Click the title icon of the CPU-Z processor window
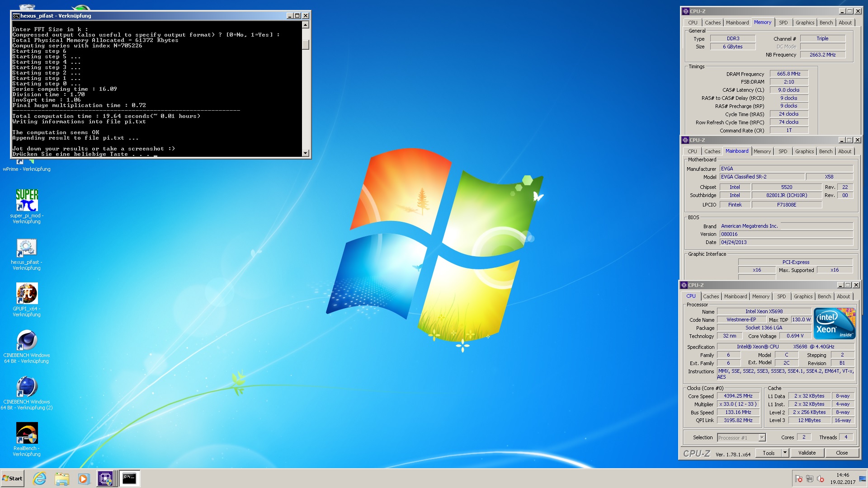Image resolution: width=868 pixels, height=488 pixels. [x=684, y=285]
